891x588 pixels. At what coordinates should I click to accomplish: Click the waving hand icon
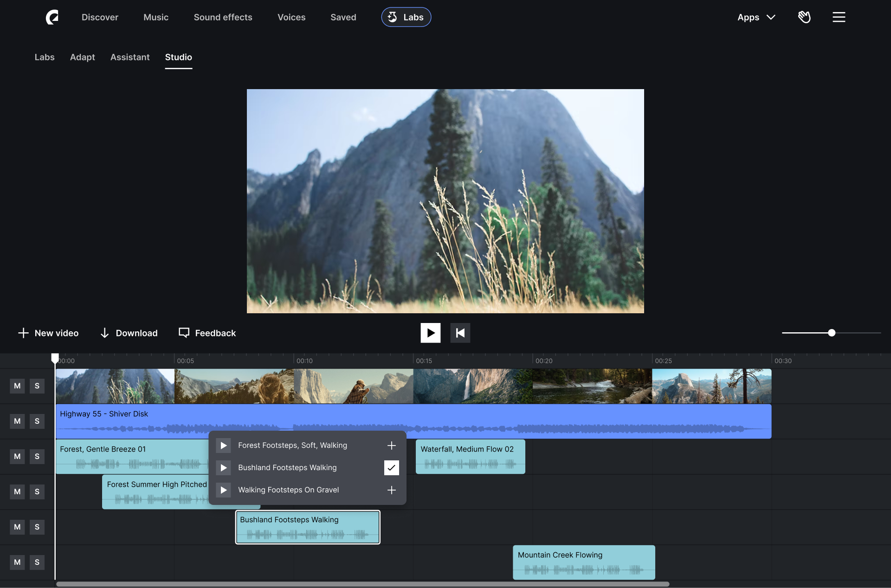[804, 17]
